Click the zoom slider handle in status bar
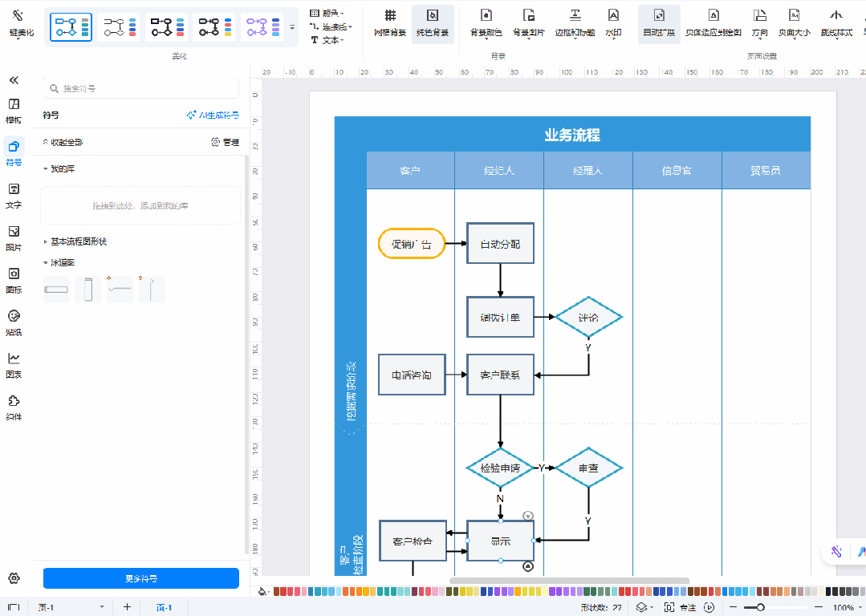Image resolution: width=866 pixels, height=616 pixels. pos(760,607)
